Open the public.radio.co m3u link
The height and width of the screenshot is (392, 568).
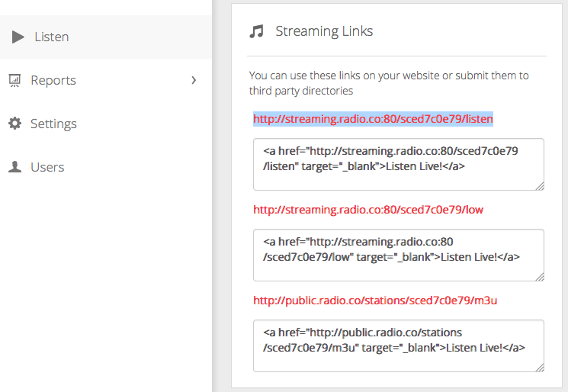375,300
